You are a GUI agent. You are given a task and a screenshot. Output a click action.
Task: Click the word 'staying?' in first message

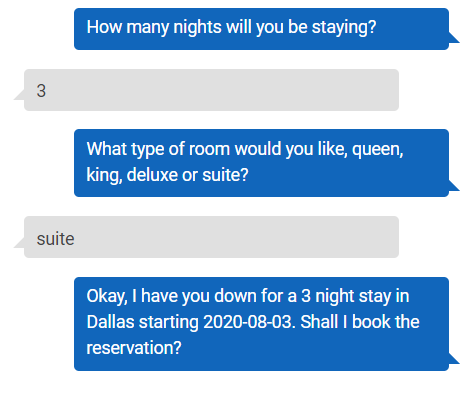(x=344, y=27)
